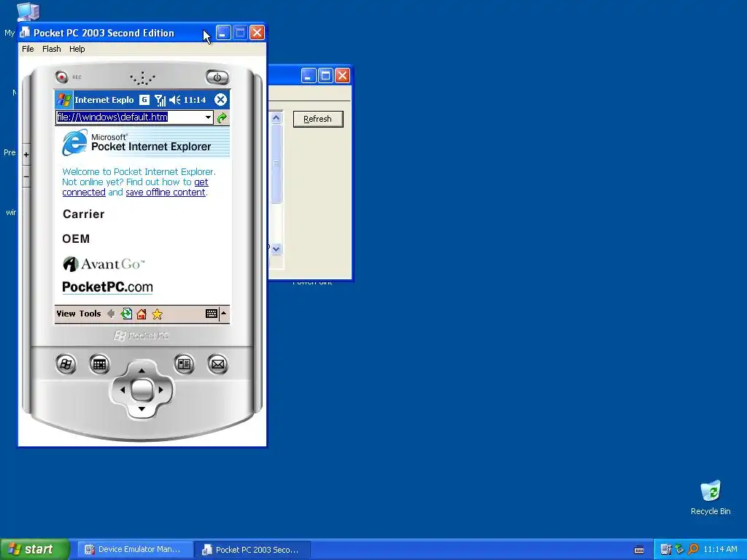This screenshot has width=747, height=560.
Task: Open the AvantGo logo link
Action: point(104,264)
